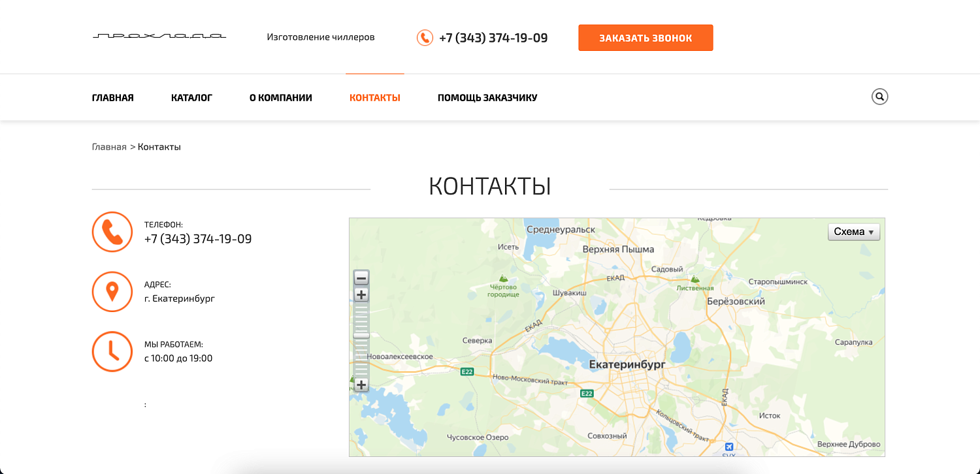Click the phone number under ТЕЛЕФОН label
This screenshot has height=474, width=980.
click(198, 239)
